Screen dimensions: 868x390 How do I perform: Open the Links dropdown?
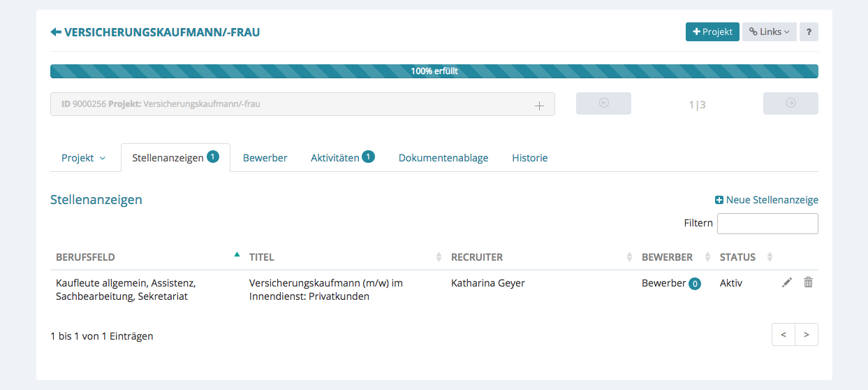(769, 32)
